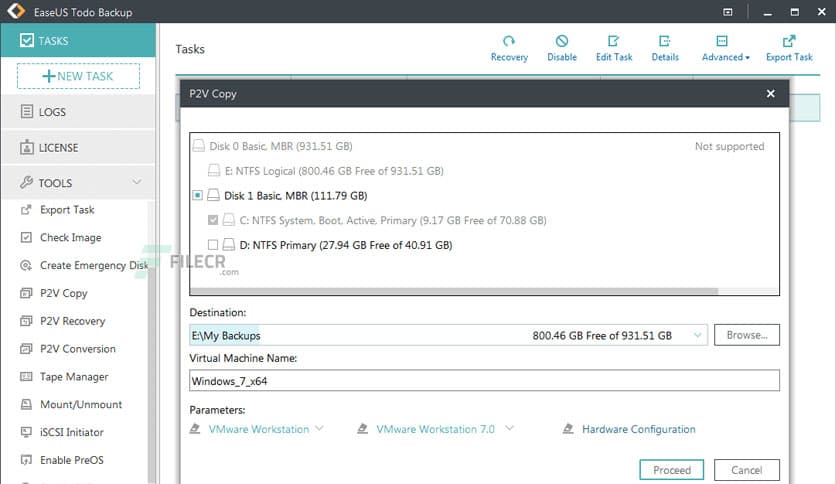This screenshot has width=836, height=484.
Task: Click the Cancel button
Action: point(746,470)
